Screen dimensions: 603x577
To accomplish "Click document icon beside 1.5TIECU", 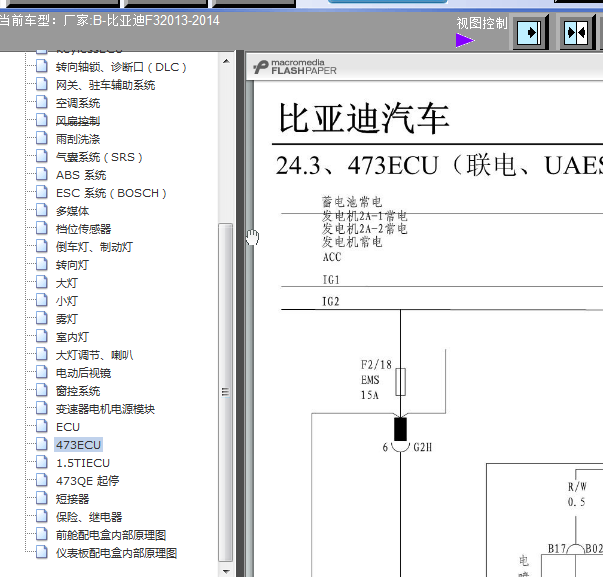I will [42, 462].
